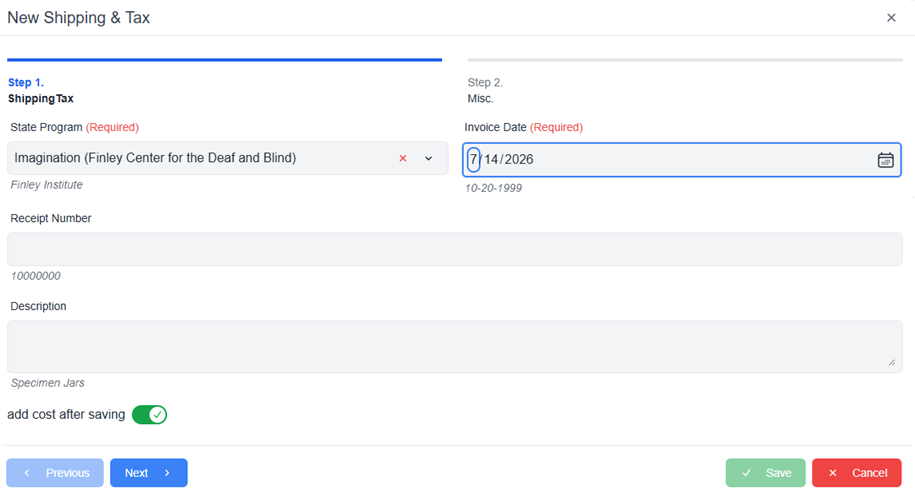Select the month in Invoice Date
Screen dimensions: 915x496
coord(474,159)
